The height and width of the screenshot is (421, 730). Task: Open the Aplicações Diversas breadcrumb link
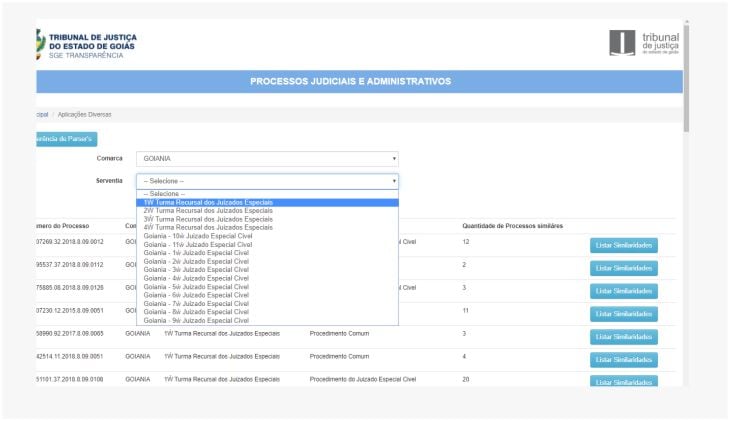pyautogui.click(x=84, y=115)
